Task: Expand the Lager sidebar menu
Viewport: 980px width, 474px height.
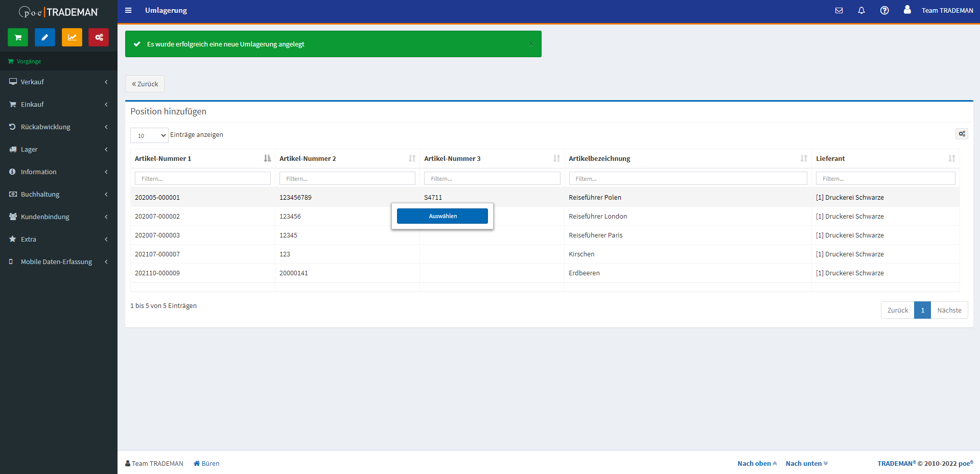Action: (x=59, y=149)
